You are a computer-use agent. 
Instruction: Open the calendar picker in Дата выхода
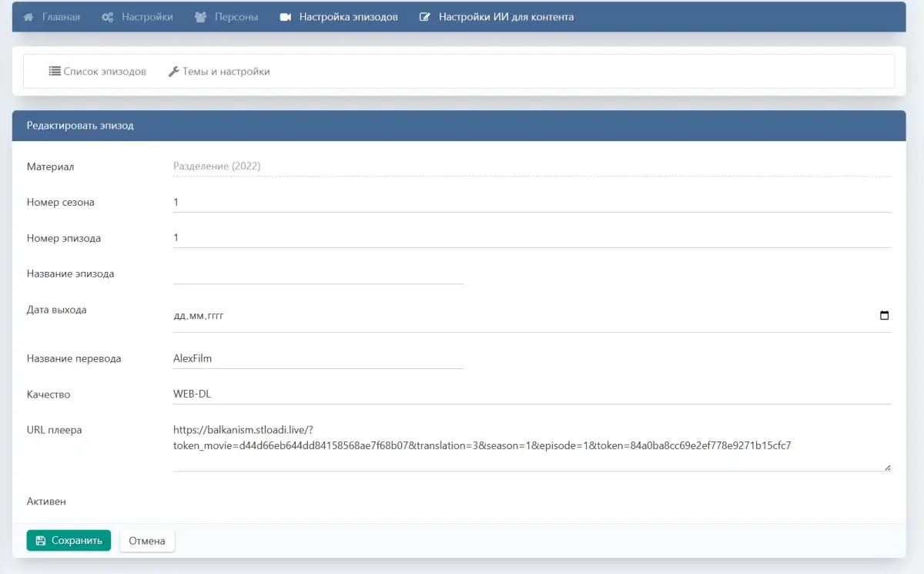point(884,315)
